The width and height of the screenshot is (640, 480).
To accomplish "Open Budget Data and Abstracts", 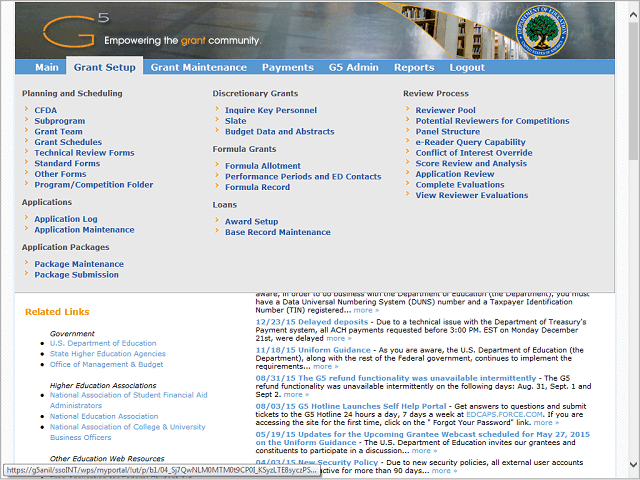I will [280, 131].
